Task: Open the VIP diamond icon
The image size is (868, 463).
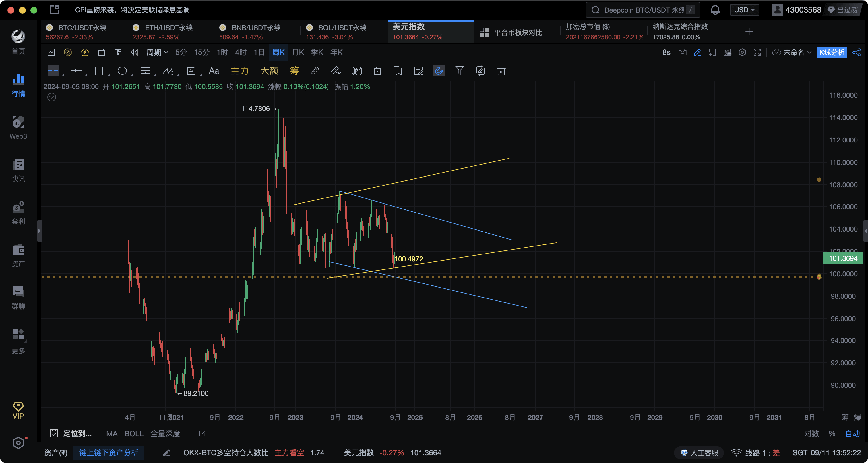Action: pyautogui.click(x=18, y=410)
